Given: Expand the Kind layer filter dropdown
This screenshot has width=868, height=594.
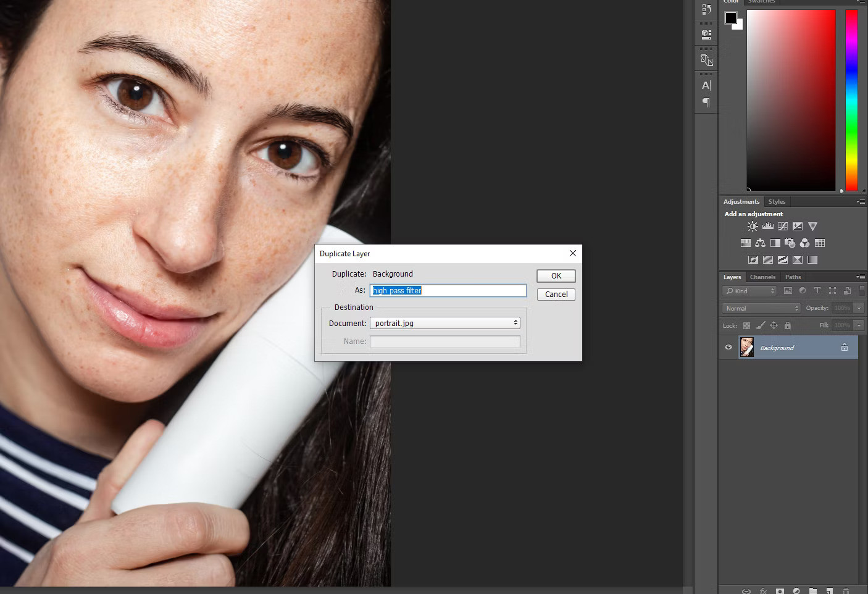Looking at the screenshot, I should [750, 291].
